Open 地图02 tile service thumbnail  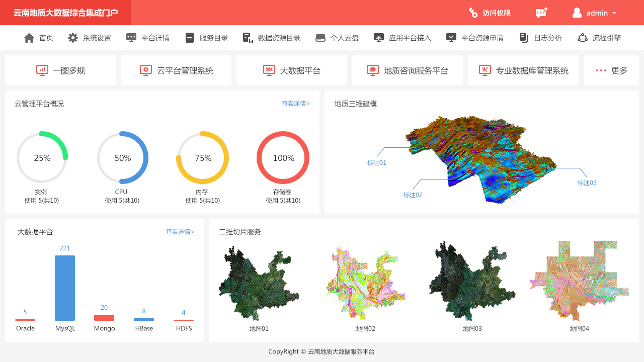(x=366, y=283)
